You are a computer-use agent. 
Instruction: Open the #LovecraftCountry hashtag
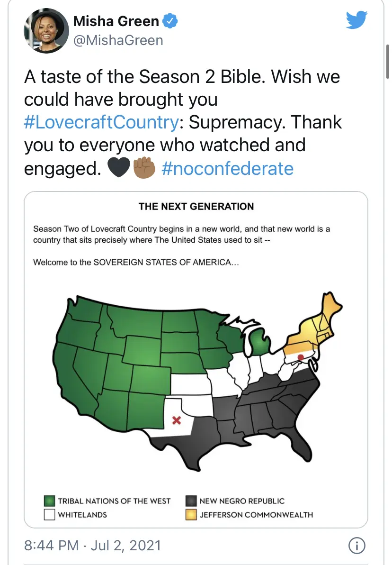101,122
